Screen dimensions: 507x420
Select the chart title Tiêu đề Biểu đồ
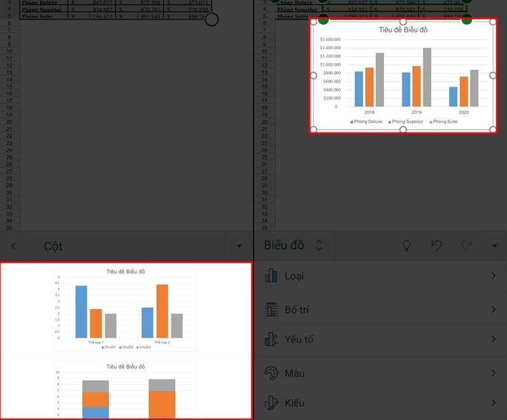[x=403, y=30]
